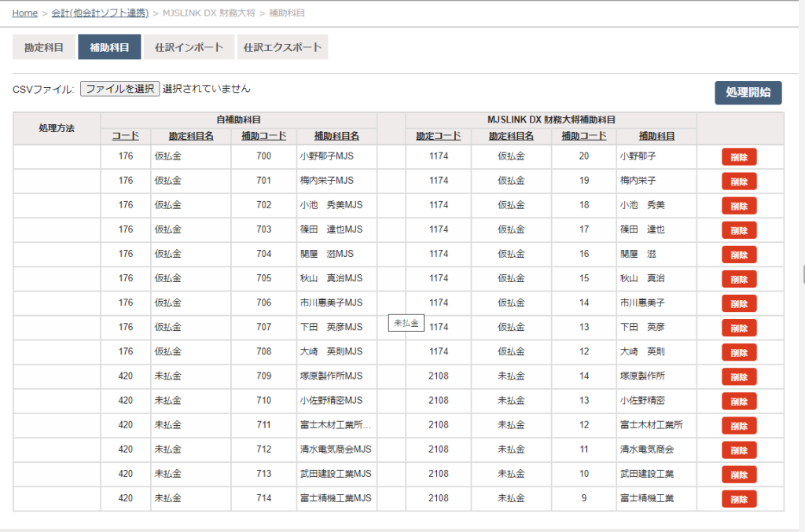Click the 小野郁子MJS cell
The width and height of the screenshot is (805, 532).
336,156
